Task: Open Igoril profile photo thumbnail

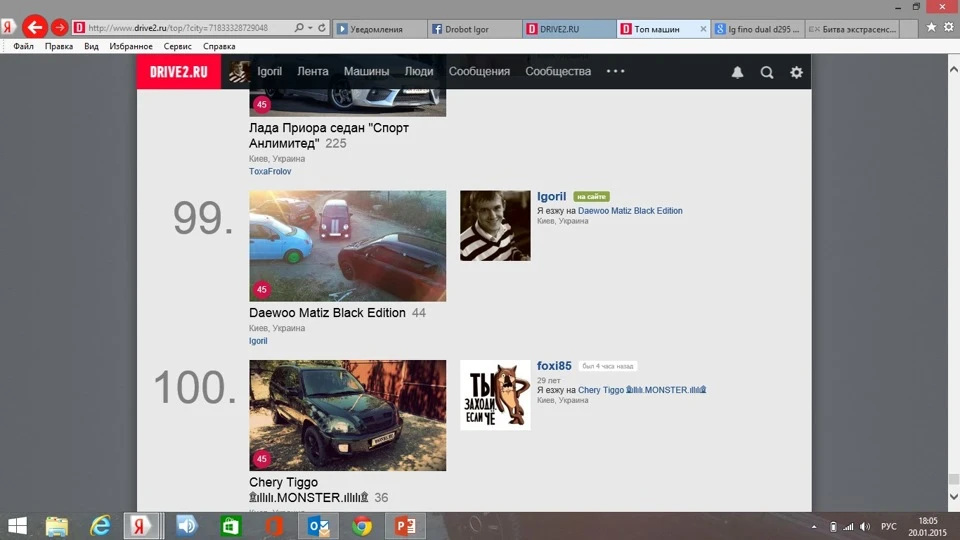Action: pyautogui.click(x=495, y=225)
